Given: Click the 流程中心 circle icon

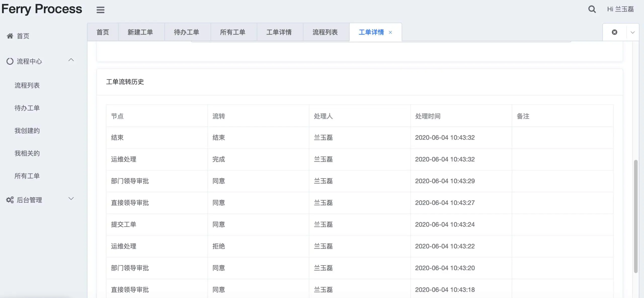Looking at the screenshot, I should click(10, 61).
